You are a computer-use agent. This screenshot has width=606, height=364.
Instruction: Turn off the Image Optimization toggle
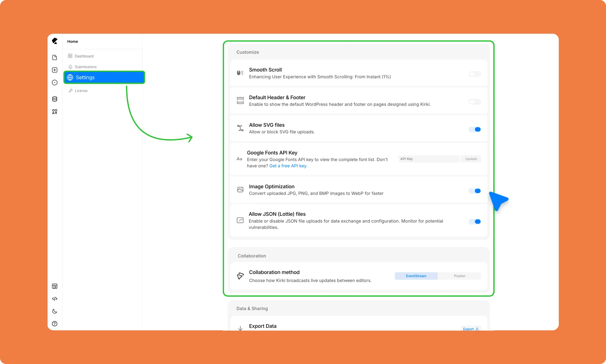(x=475, y=191)
